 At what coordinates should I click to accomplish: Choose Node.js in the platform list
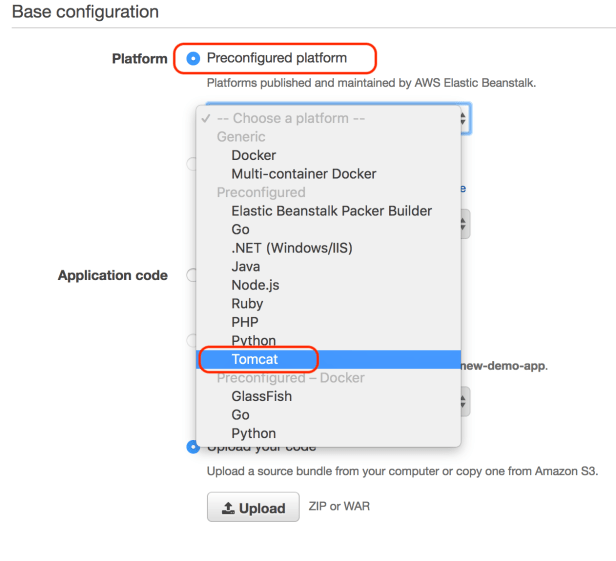coord(253,285)
